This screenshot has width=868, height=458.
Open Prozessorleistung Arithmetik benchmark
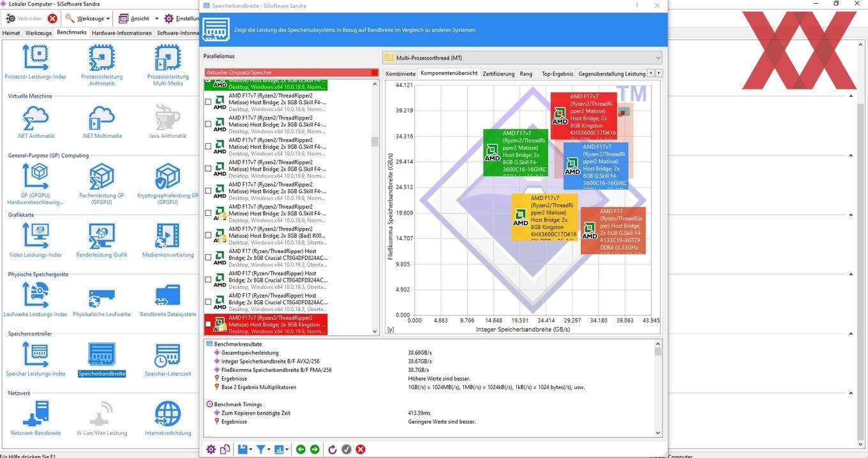click(x=101, y=65)
